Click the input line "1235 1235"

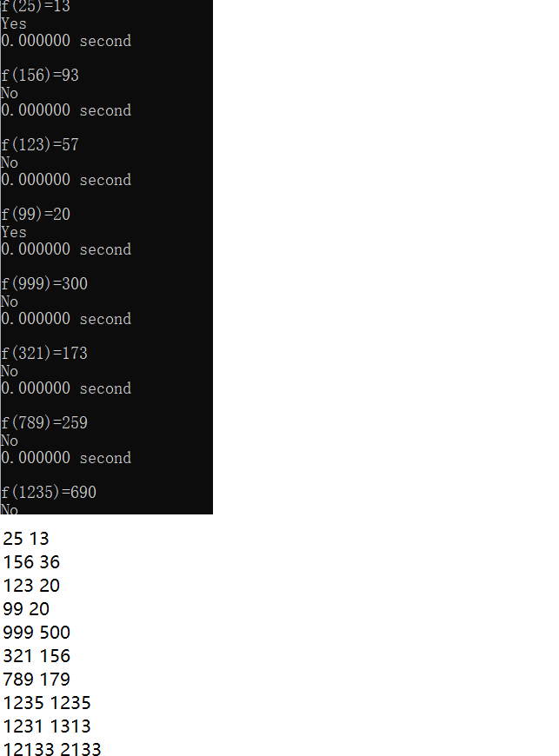pos(47,702)
